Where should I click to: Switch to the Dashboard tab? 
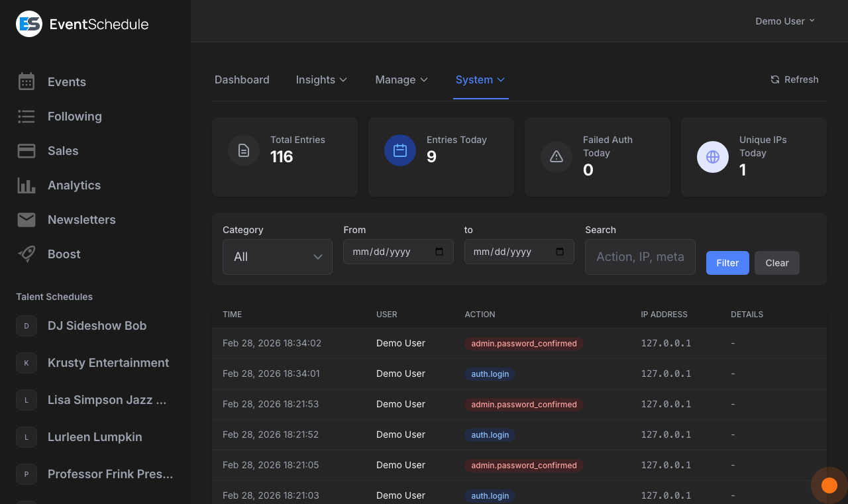pyautogui.click(x=242, y=79)
